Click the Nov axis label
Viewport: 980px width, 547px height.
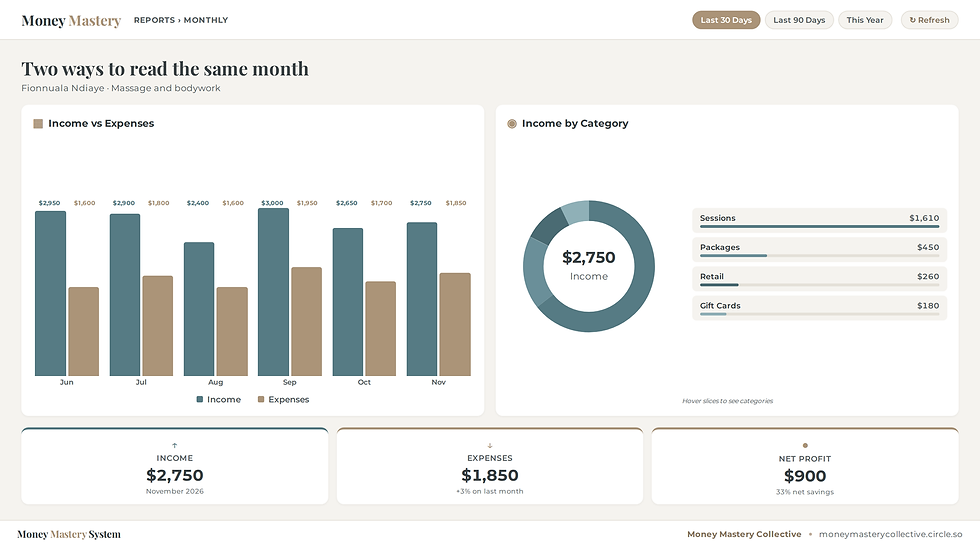438,382
